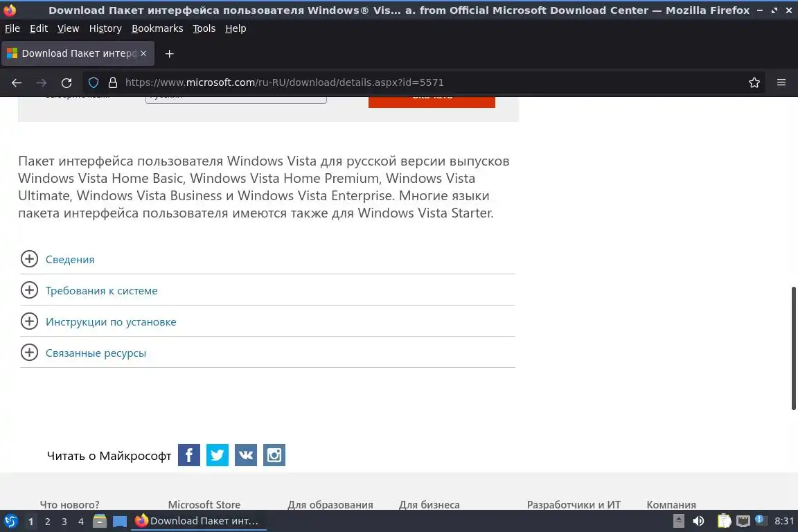Open the taskbar start menu icon
Screen dimensions: 798x532
[x=10, y=522]
